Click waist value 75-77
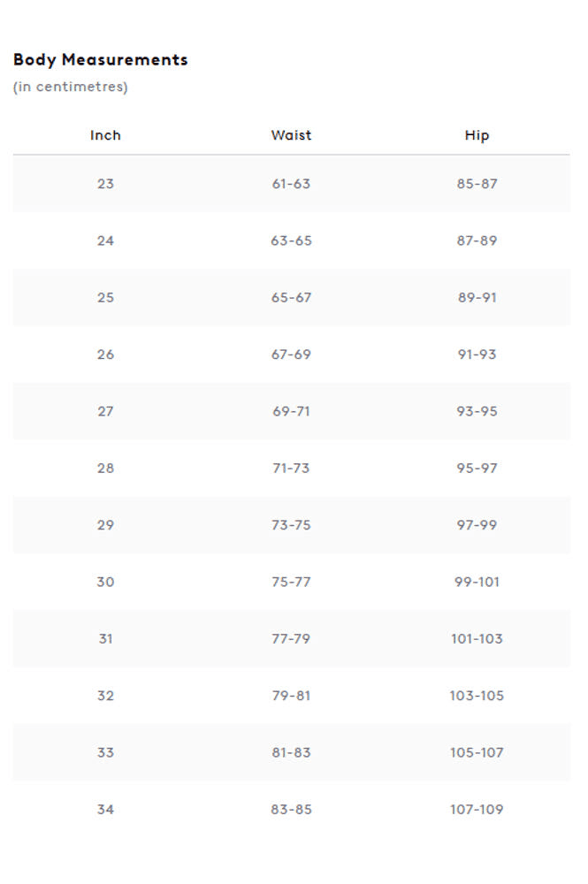588x884 pixels. coord(291,583)
